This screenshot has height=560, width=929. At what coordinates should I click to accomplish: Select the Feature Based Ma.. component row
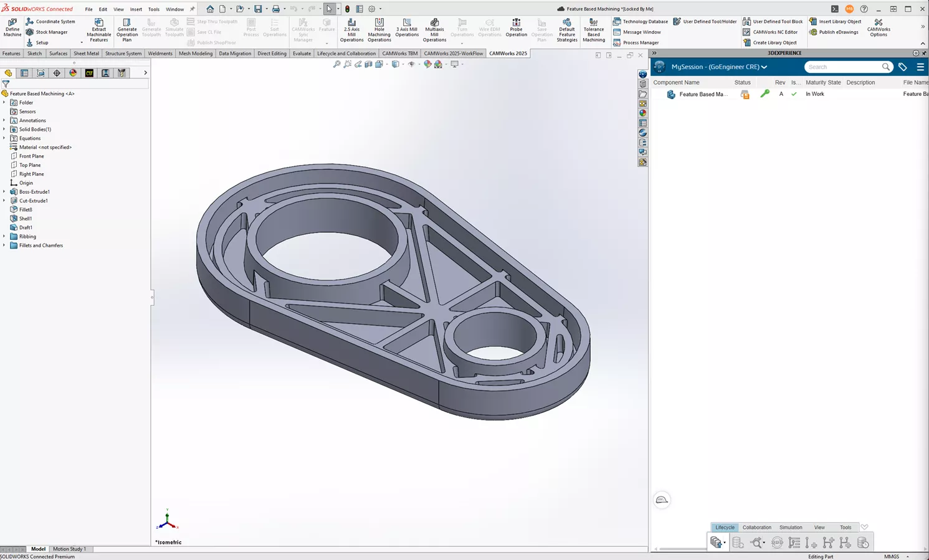click(x=790, y=94)
